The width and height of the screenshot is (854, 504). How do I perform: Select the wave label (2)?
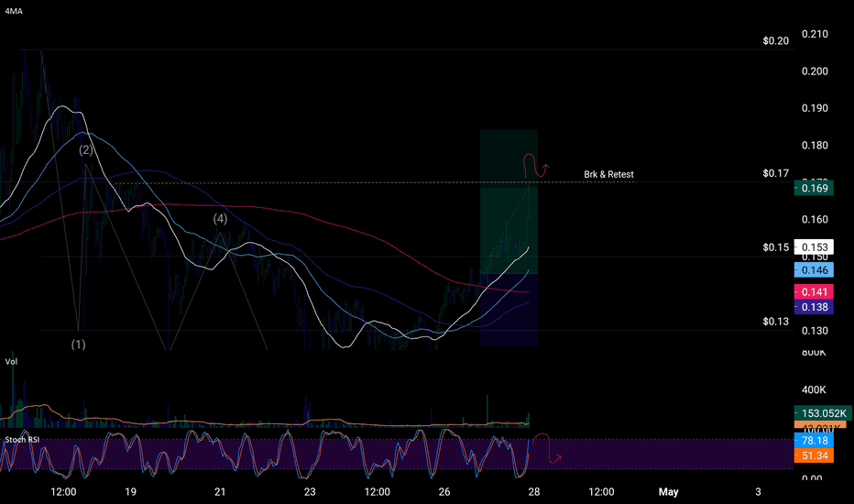pos(86,150)
